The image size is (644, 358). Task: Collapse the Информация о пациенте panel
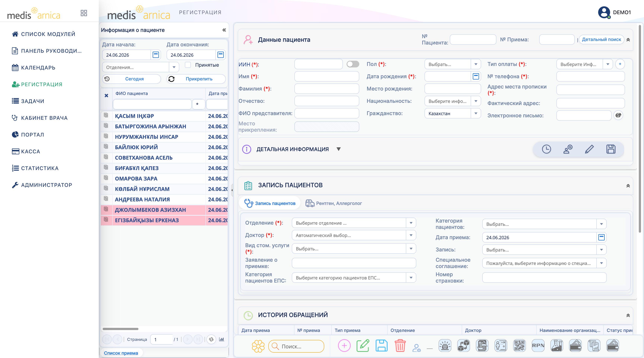224,30
